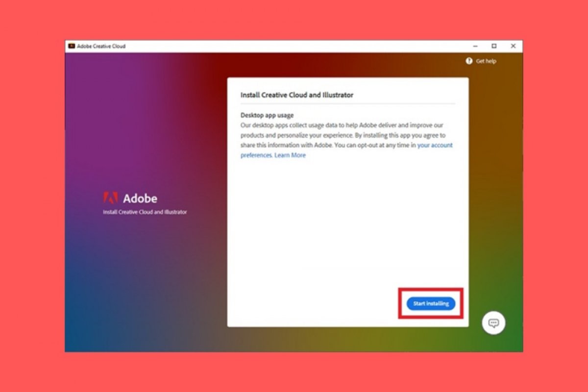Click the Desktop app usage heading

click(267, 116)
